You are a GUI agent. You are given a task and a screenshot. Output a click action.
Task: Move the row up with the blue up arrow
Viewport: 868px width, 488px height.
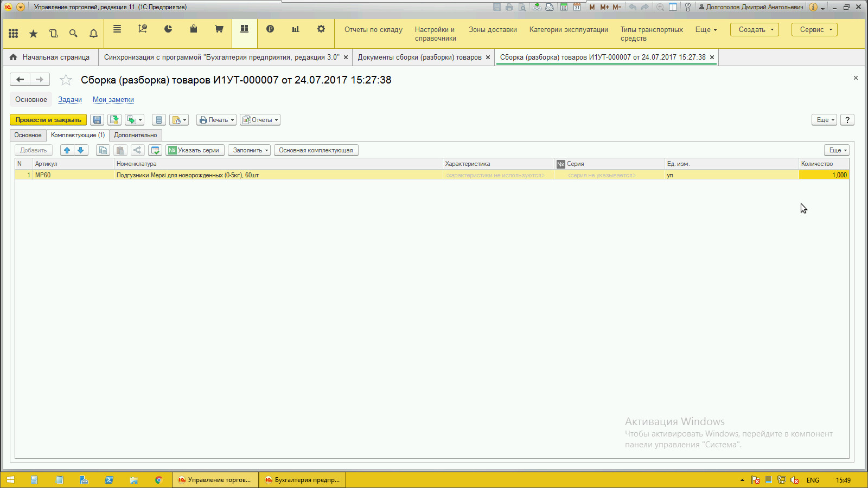67,150
